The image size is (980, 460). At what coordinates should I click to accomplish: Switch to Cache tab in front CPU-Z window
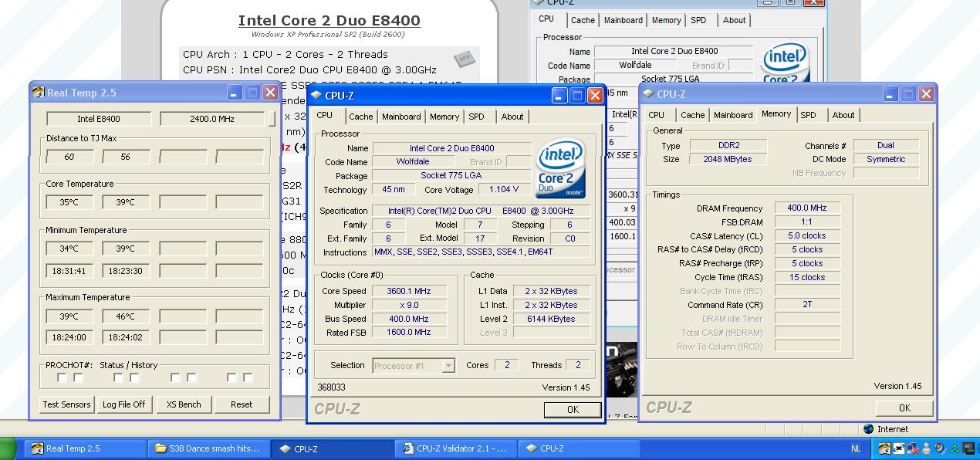(x=360, y=117)
